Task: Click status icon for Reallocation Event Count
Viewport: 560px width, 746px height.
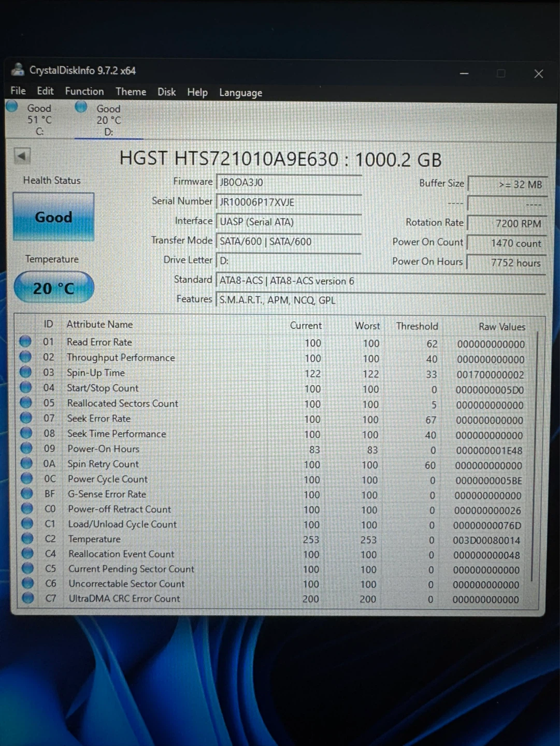Action: pos(28,553)
